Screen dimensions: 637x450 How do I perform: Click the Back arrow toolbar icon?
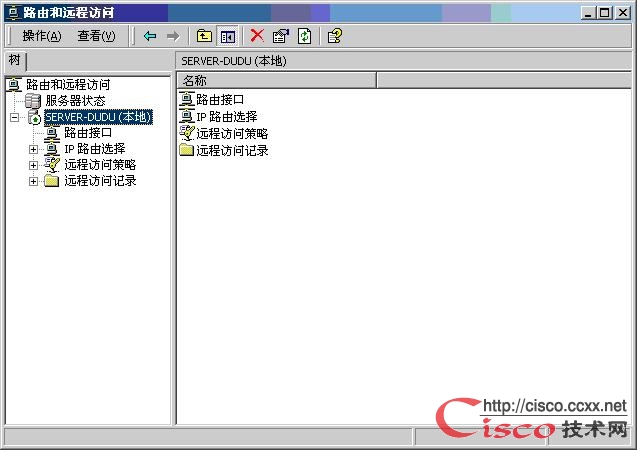[150, 36]
